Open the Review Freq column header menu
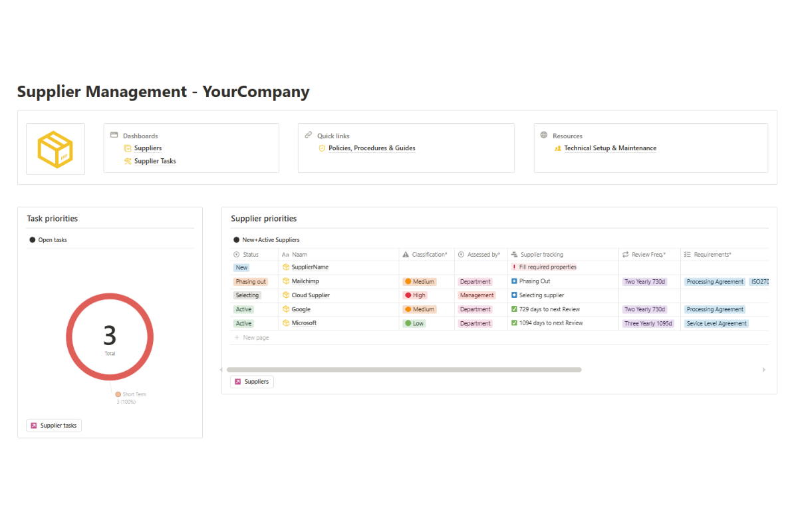 [650, 255]
